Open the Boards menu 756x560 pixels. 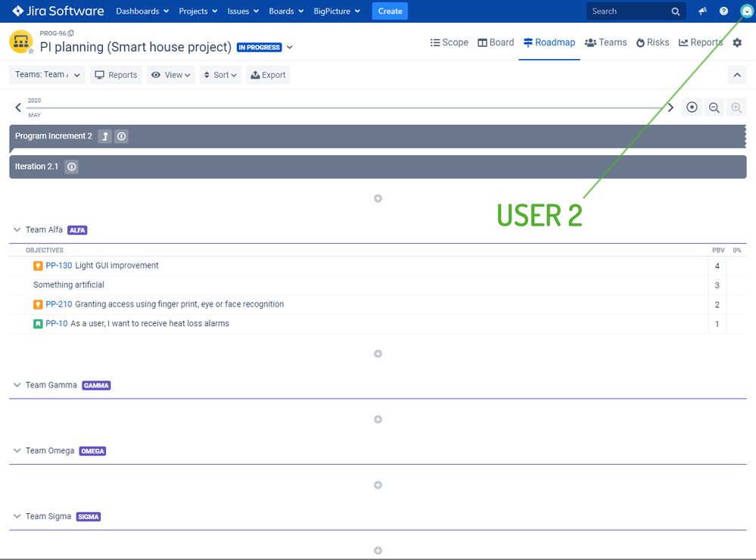point(286,11)
